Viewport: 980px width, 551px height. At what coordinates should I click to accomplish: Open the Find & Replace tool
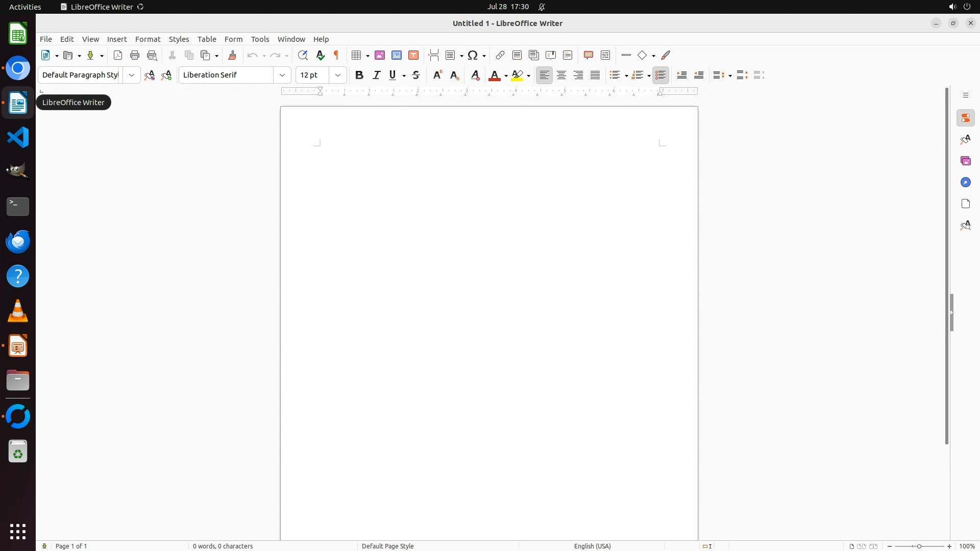[303, 56]
